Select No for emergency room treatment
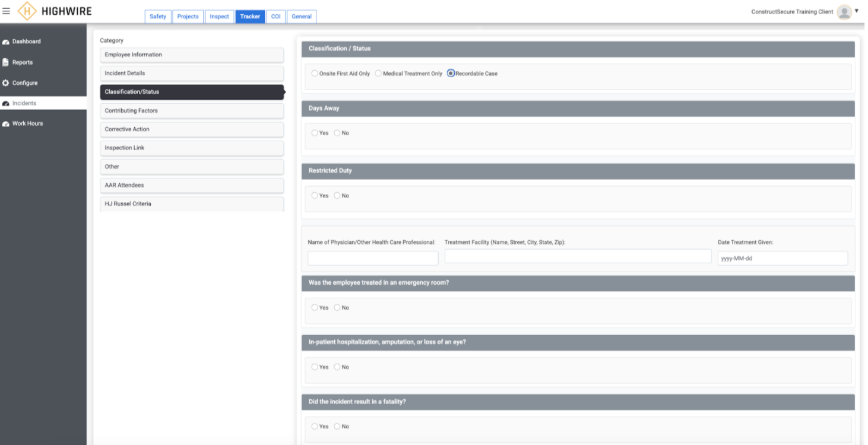Viewport: 868px width, 445px height. point(337,308)
